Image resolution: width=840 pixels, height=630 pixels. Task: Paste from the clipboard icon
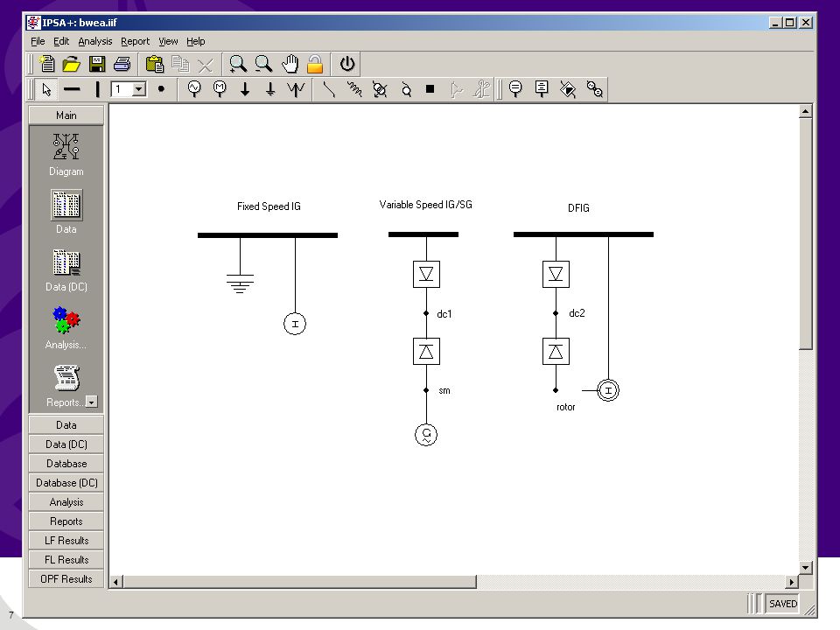[155, 64]
